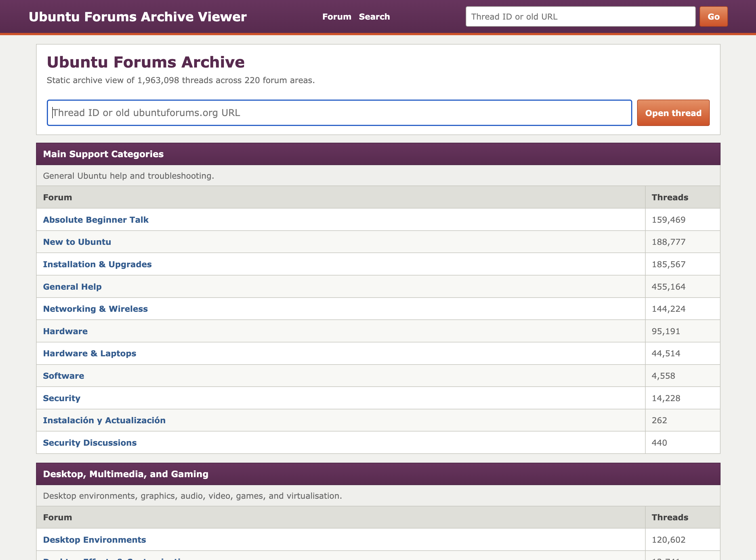The height and width of the screenshot is (560, 756).
Task: Open the New to Ubuntu forum
Action: [77, 242]
